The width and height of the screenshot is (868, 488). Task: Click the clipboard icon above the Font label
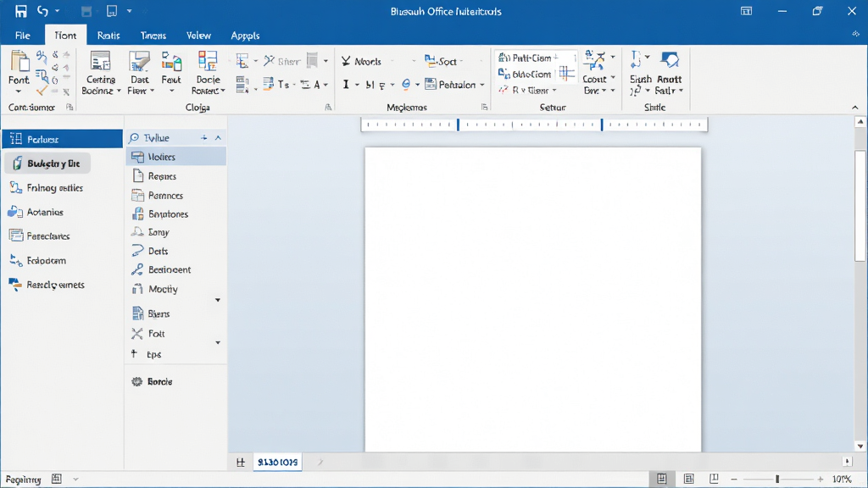pos(19,61)
